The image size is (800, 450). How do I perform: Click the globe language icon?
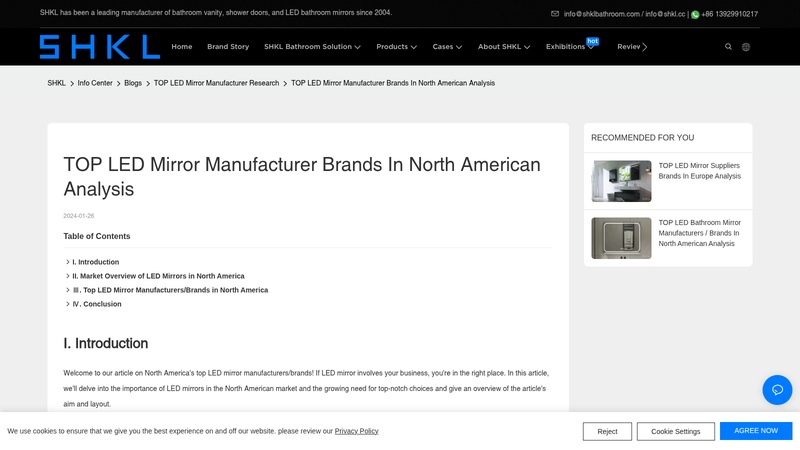coord(746,47)
